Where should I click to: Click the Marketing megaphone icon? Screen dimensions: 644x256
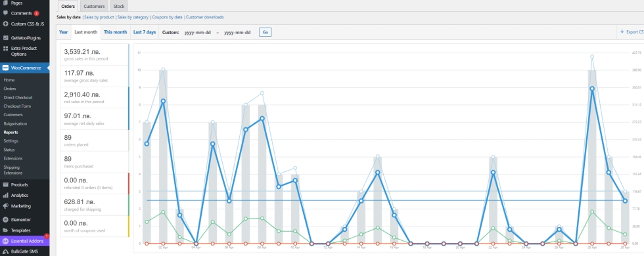[5, 206]
